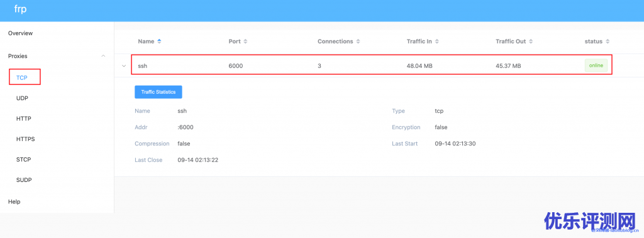This screenshot has height=238, width=644.
Task: Sort proxies by the Name column icon
Action: pyautogui.click(x=159, y=42)
